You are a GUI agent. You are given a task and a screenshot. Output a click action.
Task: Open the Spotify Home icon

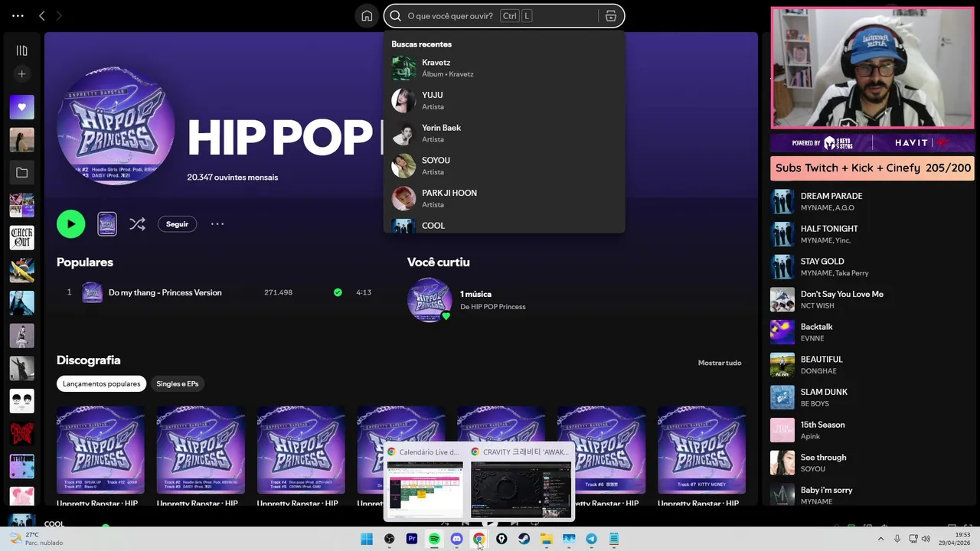pos(367,16)
